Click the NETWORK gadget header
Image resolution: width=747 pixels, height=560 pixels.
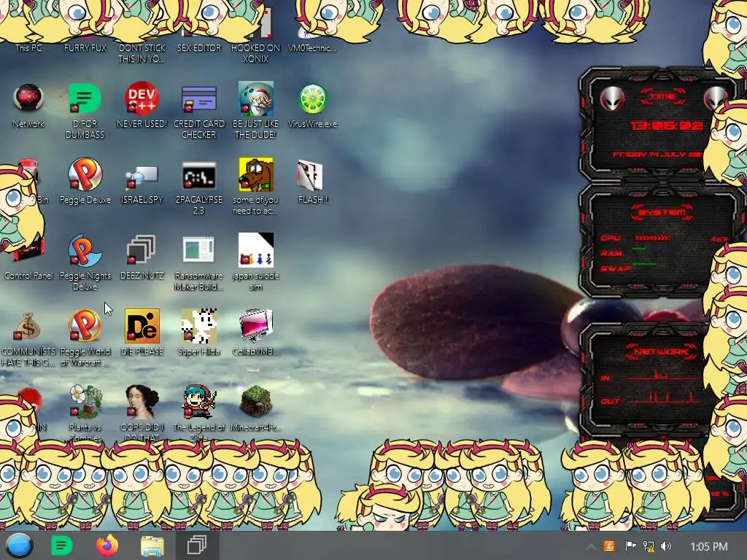[x=661, y=352]
